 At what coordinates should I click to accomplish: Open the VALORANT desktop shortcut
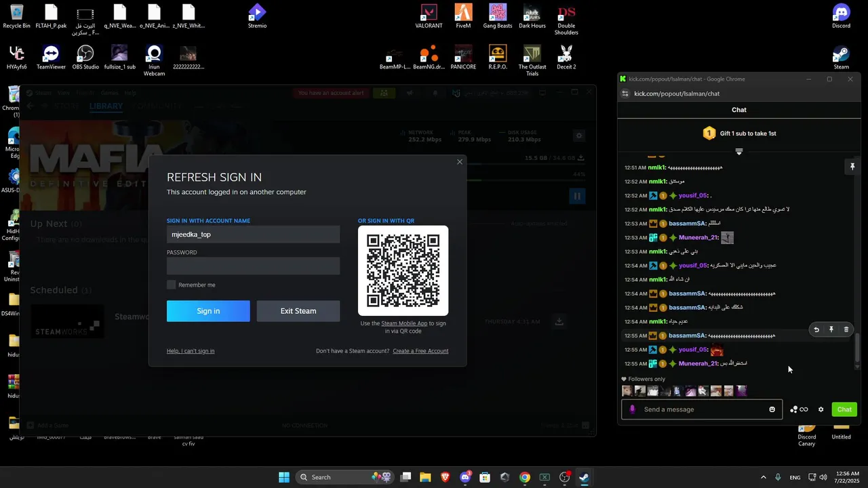tap(429, 16)
